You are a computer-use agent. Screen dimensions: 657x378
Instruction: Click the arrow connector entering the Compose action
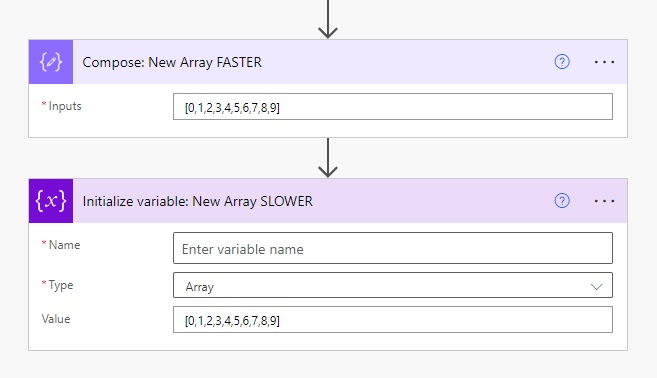(x=328, y=19)
